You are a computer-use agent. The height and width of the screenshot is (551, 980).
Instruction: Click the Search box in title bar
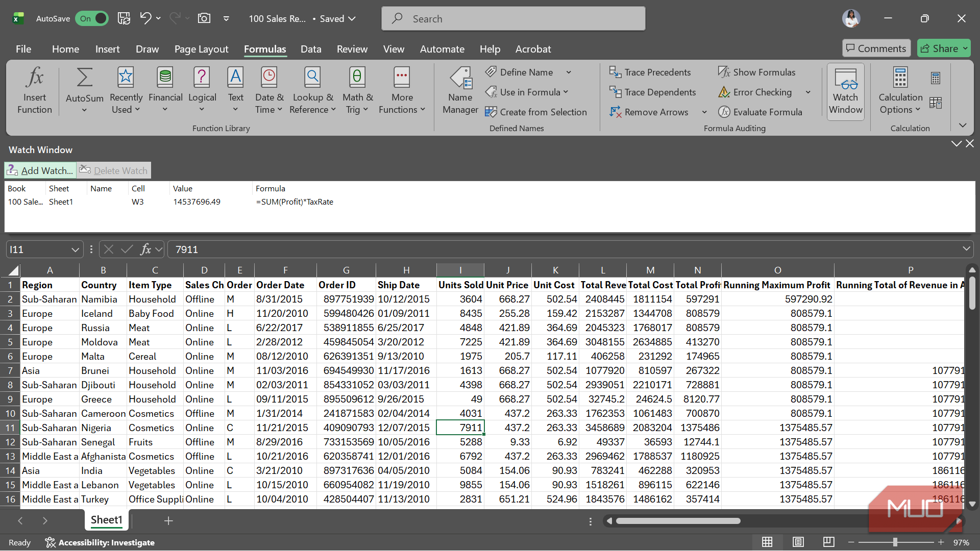click(513, 19)
